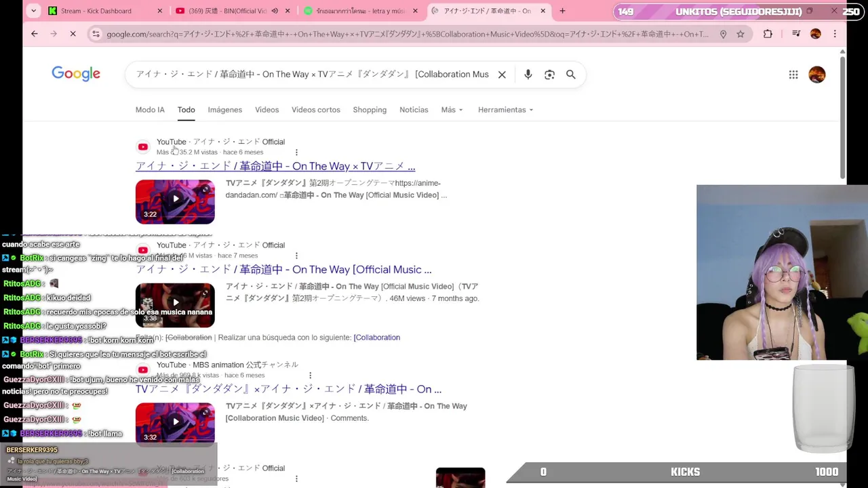Search instead with the [Collaboration link
The width and height of the screenshot is (868, 488).
click(x=376, y=338)
